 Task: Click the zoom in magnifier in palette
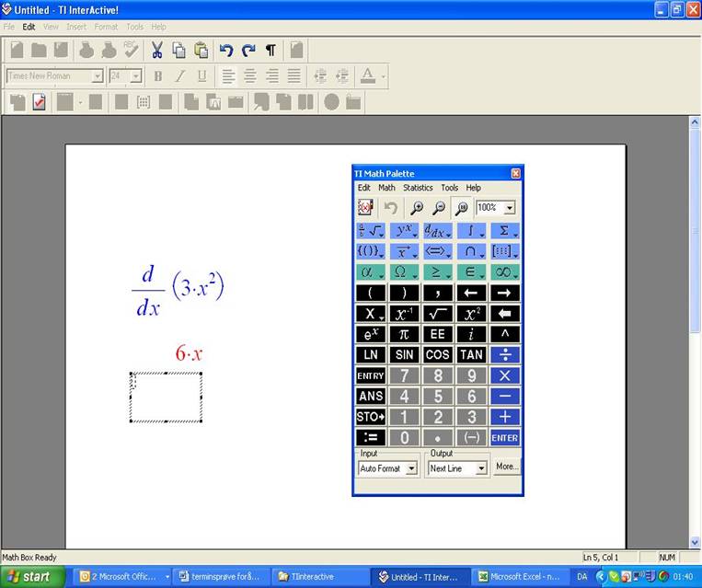coord(417,208)
